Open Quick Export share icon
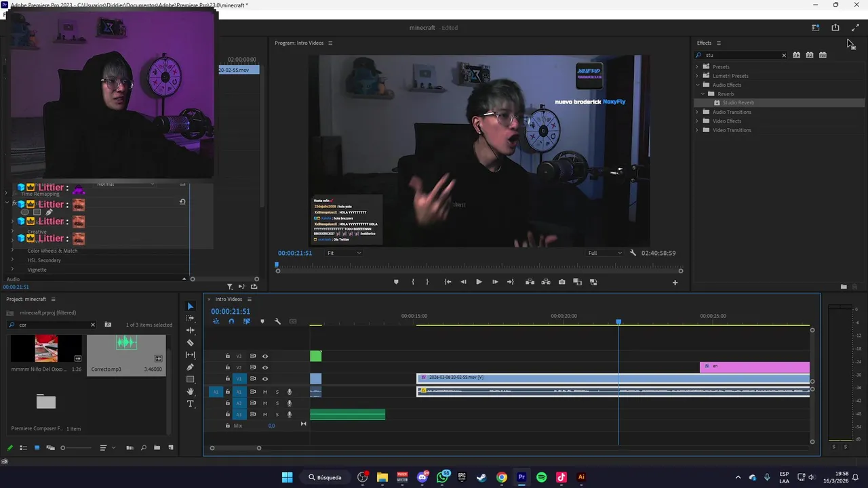 pos(835,28)
